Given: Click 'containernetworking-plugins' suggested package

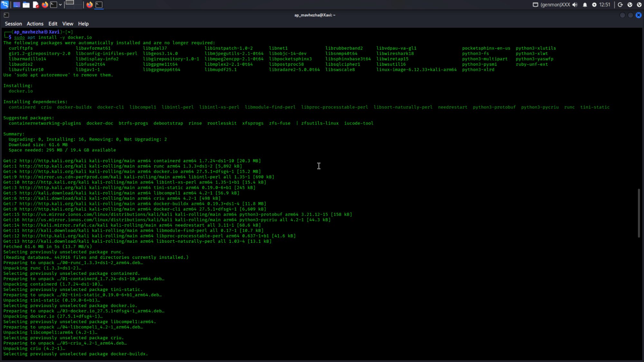Looking at the screenshot, I should pos(45,123).
